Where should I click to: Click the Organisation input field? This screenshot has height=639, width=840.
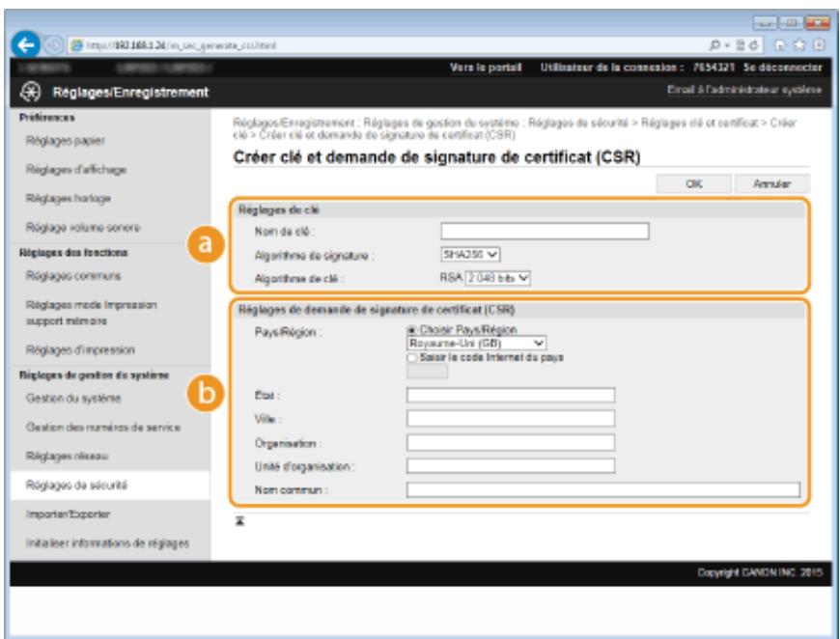click(x=511, y=442)
